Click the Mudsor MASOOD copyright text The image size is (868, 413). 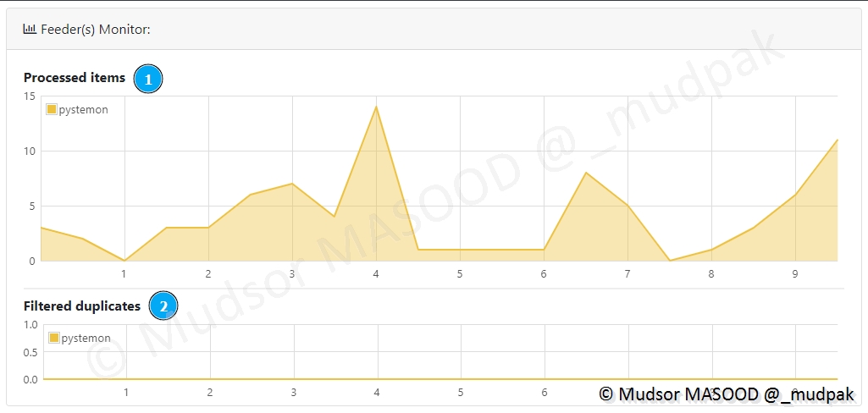[727, 394]
